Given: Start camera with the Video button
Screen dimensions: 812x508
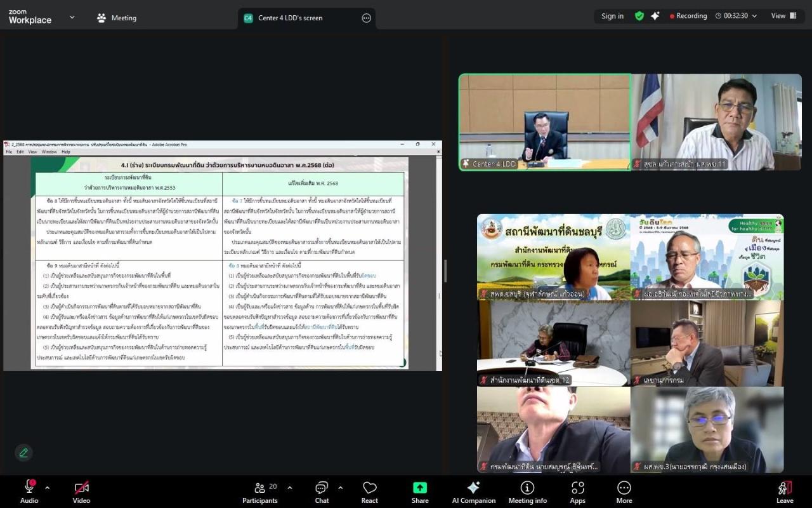Looking at the screenshot, I should tap(81, 491).
